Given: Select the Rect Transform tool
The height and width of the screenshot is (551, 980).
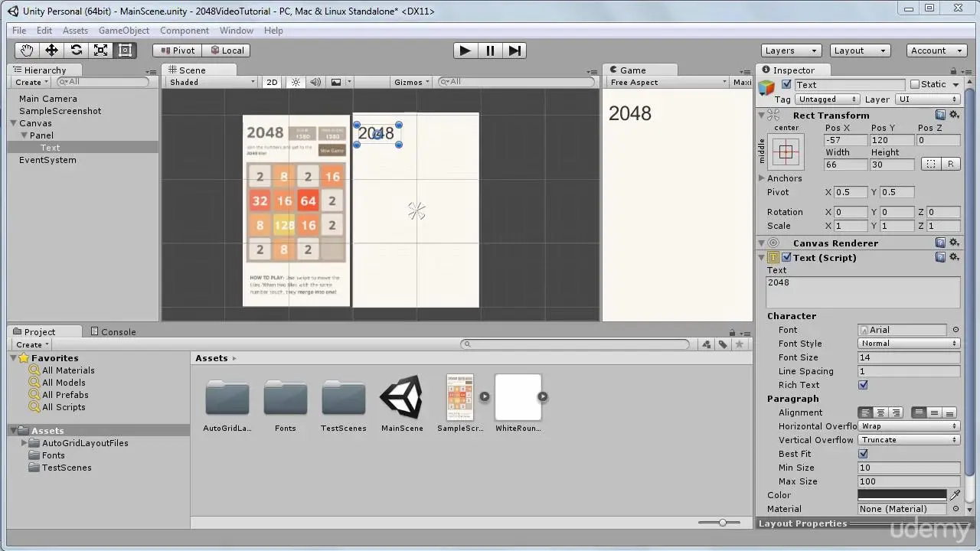Looking at the screenshot, I should point(125,51).
